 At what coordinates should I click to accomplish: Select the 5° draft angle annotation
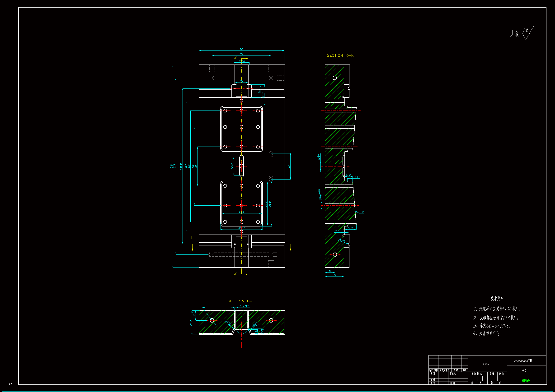[x=362, y=212]
